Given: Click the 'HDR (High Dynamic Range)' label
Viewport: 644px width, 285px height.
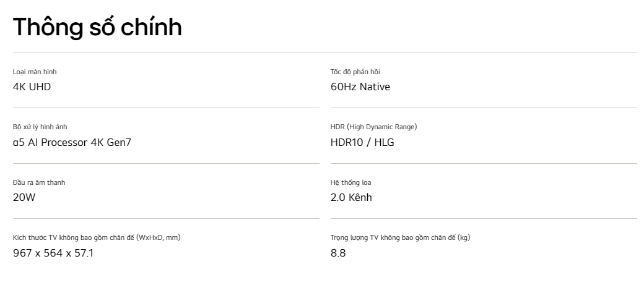Looking at the screenshot, I should click(x=373, y=127).
